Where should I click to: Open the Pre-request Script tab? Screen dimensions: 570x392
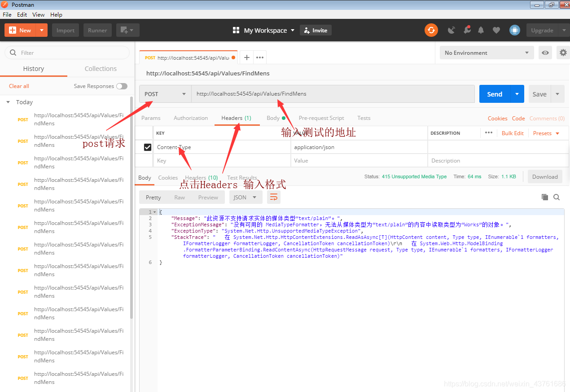321,118
